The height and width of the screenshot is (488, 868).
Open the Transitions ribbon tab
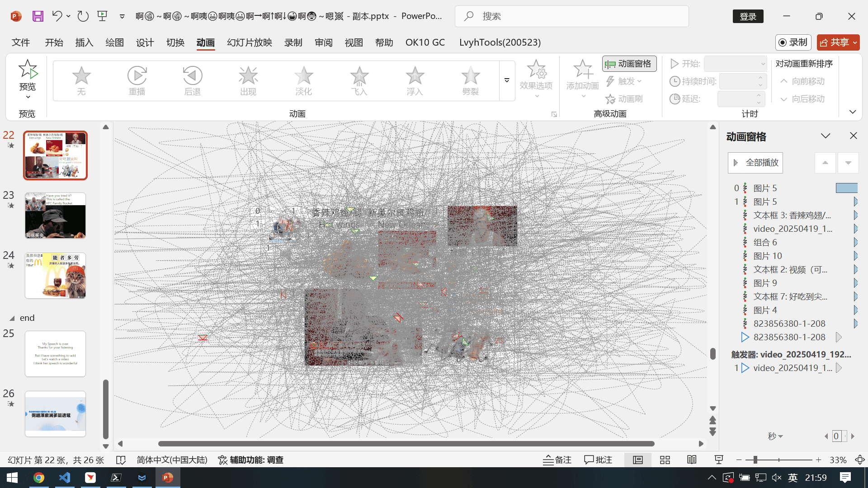tap(175, 42)
